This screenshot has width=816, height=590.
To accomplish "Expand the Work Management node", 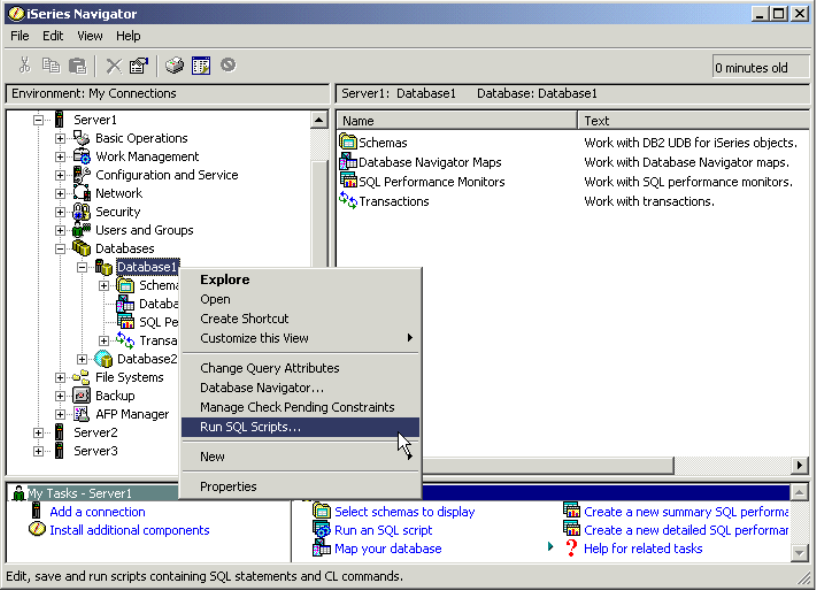I will coord(60,157).
